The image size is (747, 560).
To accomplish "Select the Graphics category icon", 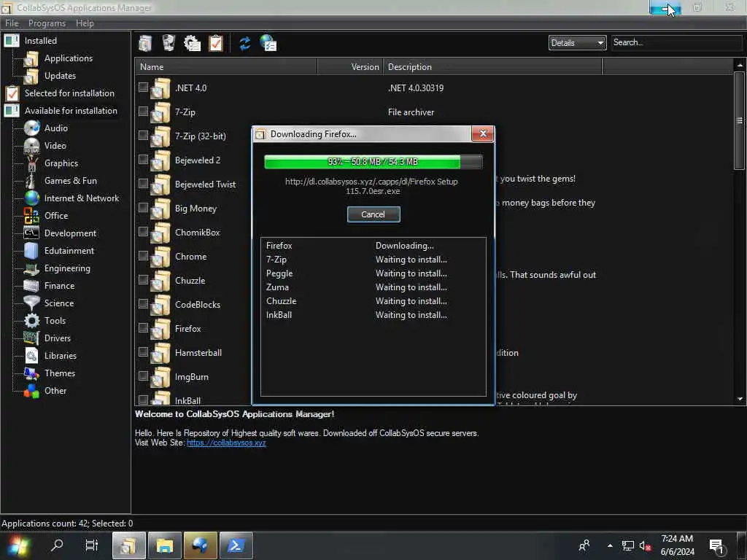I will pyautogui.click(x=31, y=163).
